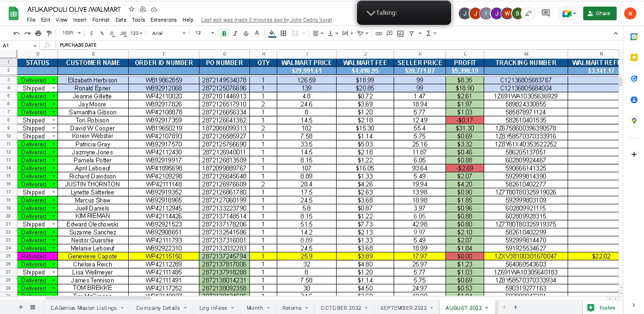
Task: Open Google Sheets home icon
Action: [x=13, y=14]
